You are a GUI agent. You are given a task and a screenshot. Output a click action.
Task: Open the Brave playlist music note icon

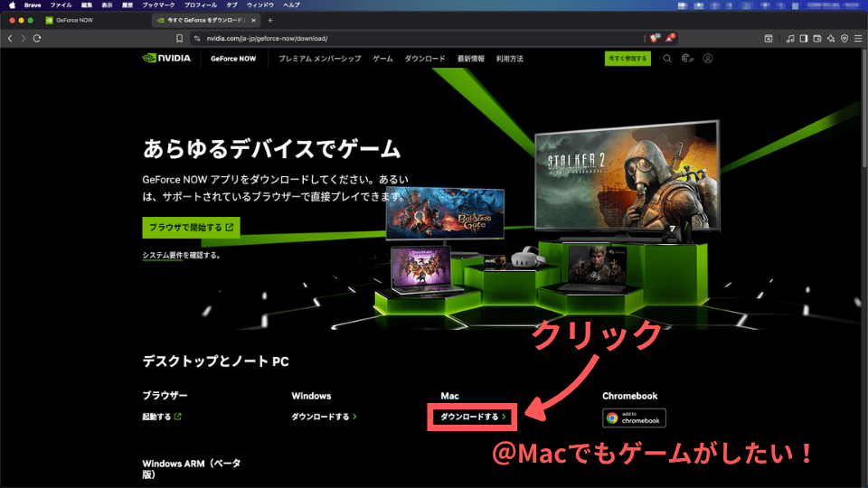tap(790, 38)
